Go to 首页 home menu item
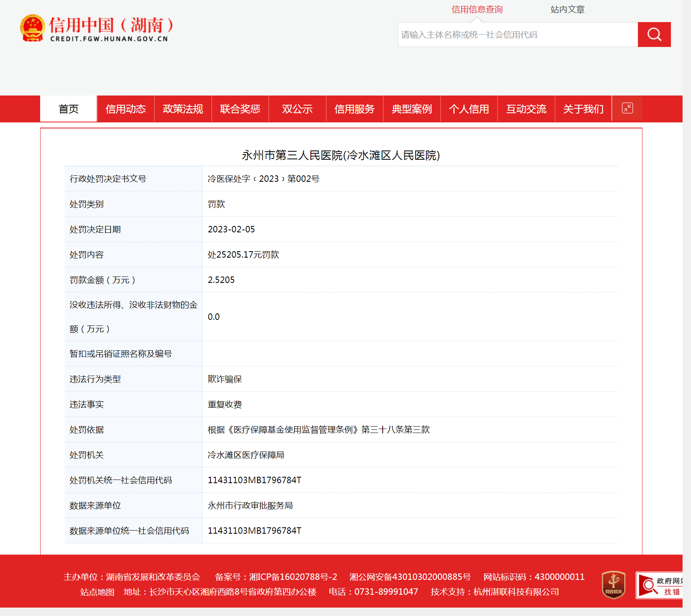 click(69, 109)
